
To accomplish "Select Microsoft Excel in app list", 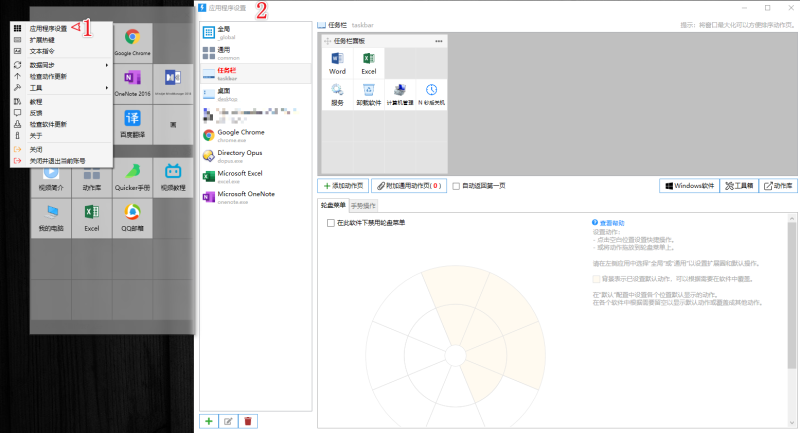I will coord(256,176).
